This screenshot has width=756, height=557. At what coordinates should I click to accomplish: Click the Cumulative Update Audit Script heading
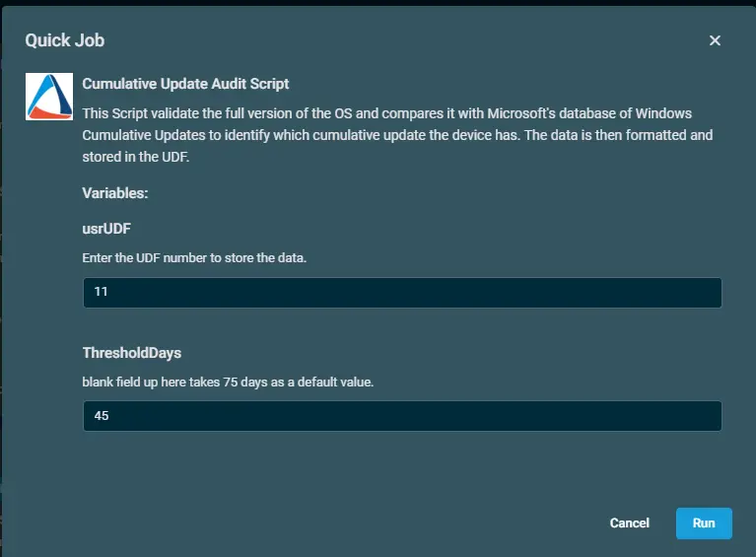[185, 84]
